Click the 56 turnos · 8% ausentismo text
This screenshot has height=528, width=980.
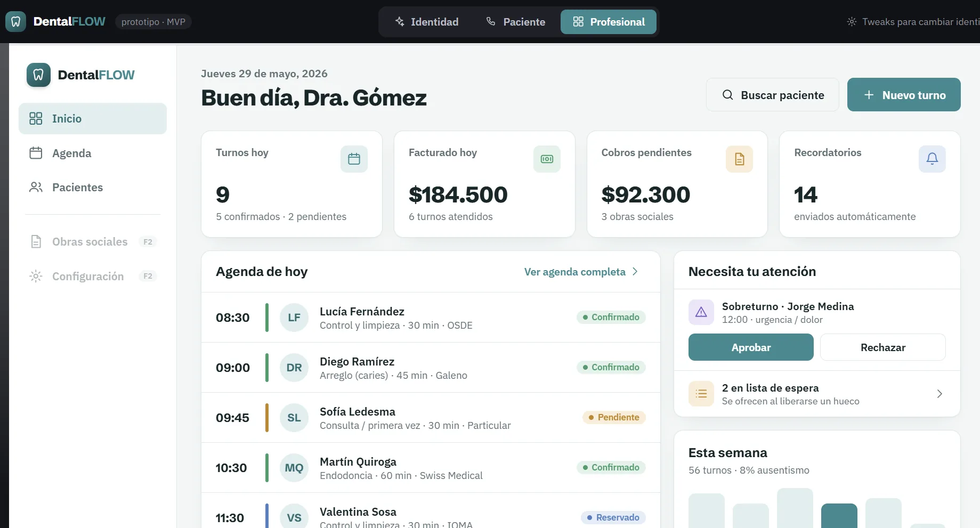[x=749, y=470]
